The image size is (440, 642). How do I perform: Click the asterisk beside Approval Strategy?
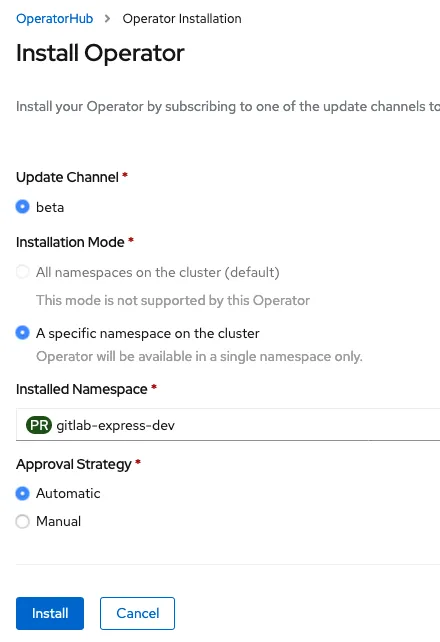[x=138, y=462]
